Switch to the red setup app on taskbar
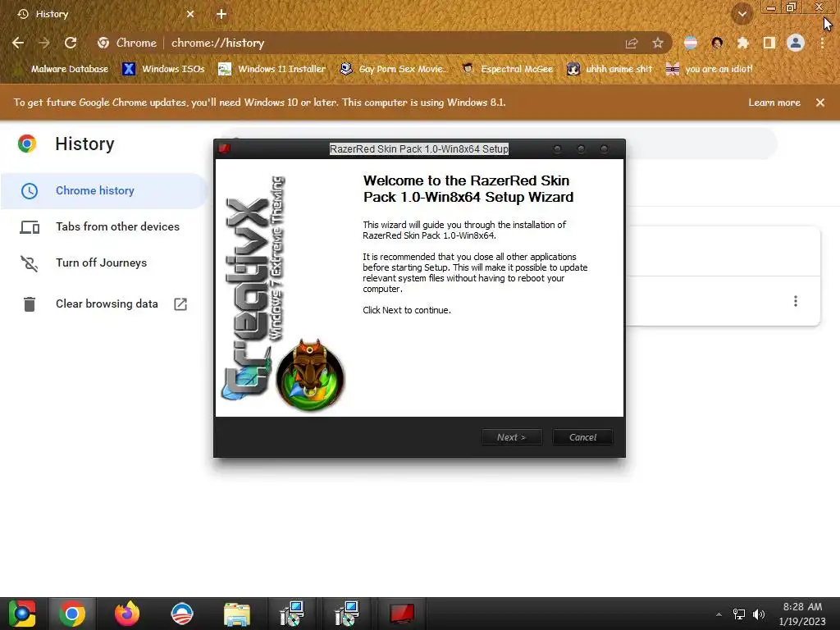Screen dimensions: 840x630 [402, 614]
